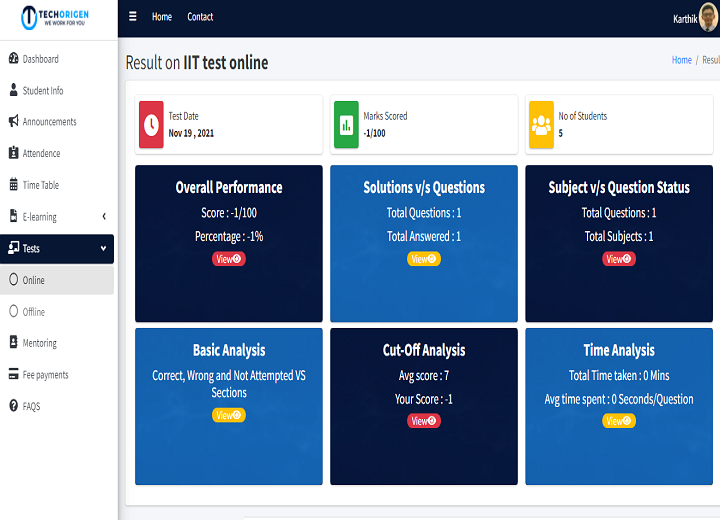The image size is (720, 520).
Task: Go to Fee payments in sidebar
Action: 45,375
